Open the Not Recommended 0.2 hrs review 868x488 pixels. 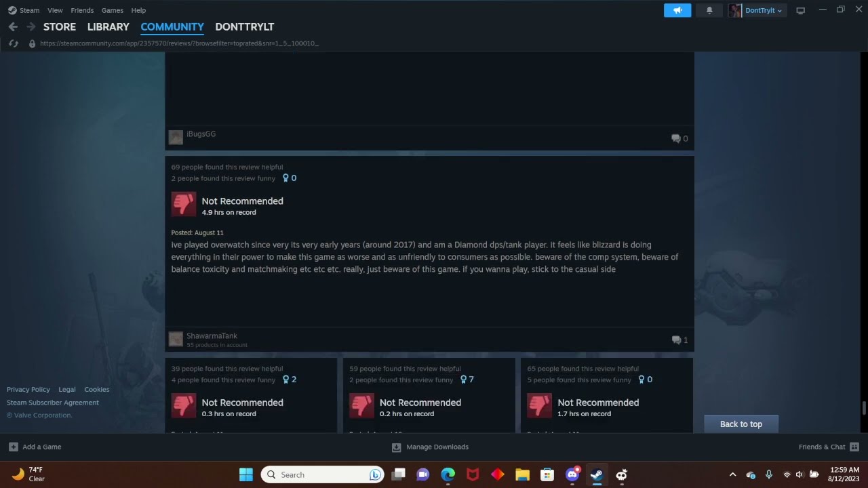(420, 403)
